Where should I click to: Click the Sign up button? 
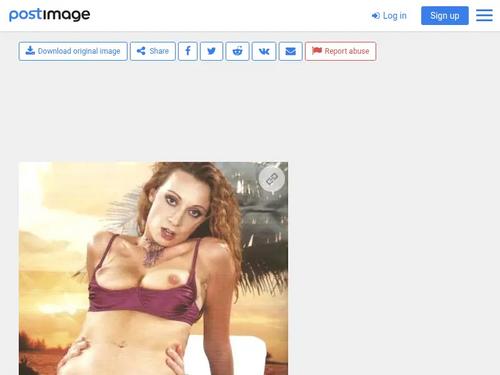pos(445,16)
